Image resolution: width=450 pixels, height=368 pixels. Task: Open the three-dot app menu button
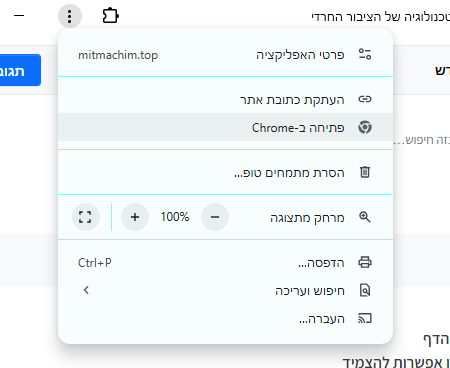tap(70, 16)
